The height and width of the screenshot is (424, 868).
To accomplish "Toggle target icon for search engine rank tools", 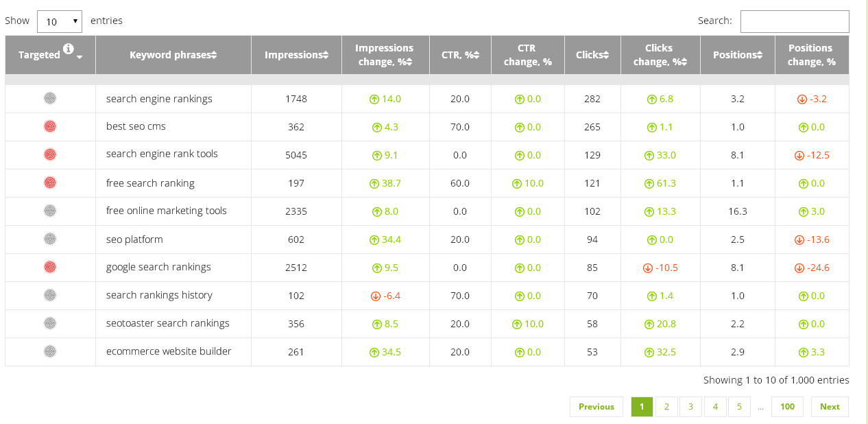I will pyautogui.click(x=50, y=155).
